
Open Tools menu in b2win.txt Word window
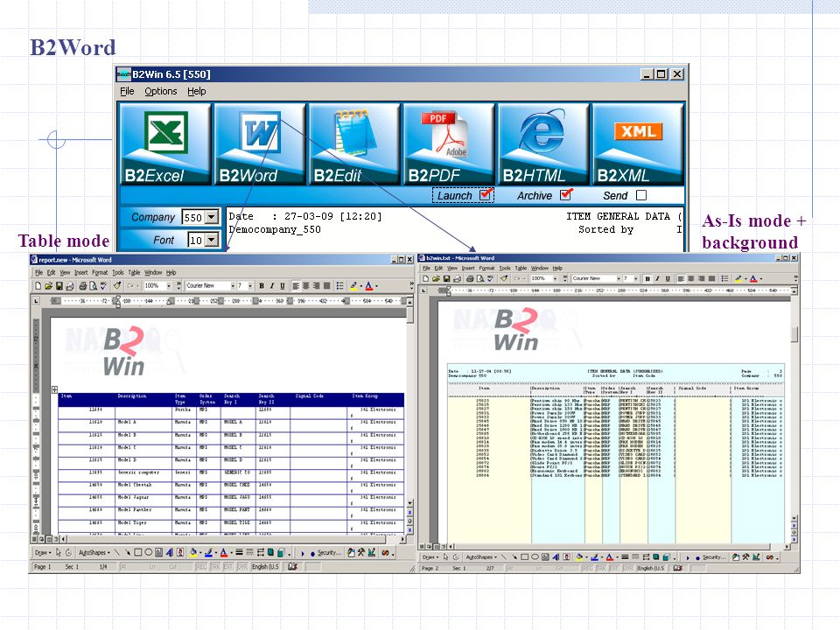tap(505, 268)
